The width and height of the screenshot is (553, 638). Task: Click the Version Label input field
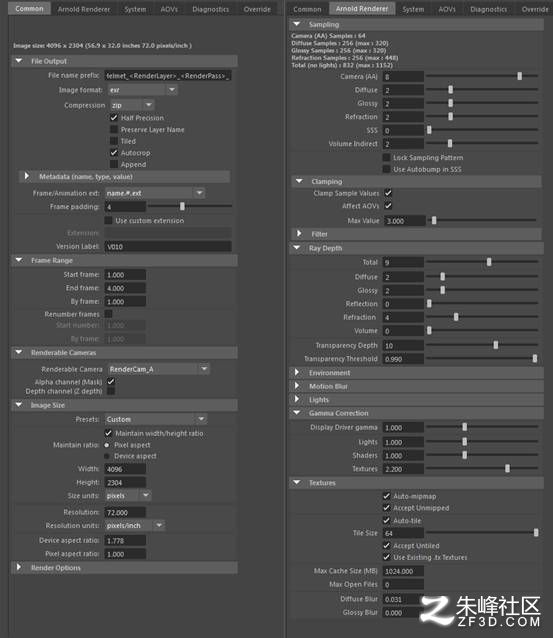coord(168,246)
